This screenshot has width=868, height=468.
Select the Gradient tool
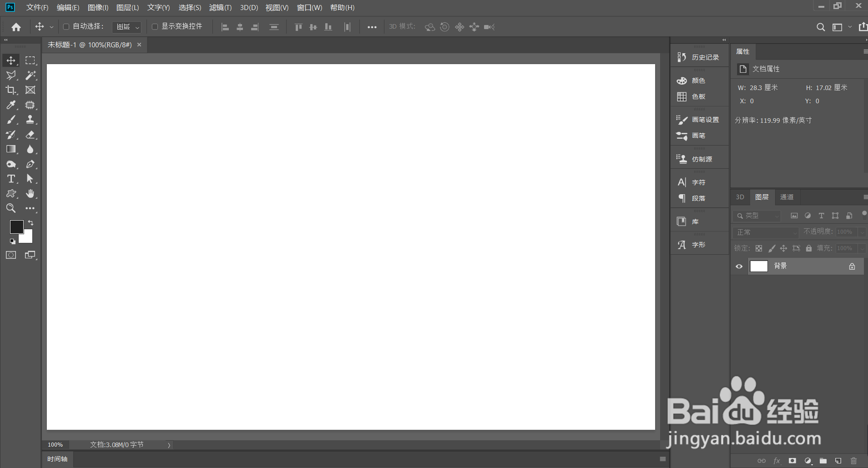[x=11, y=149]
